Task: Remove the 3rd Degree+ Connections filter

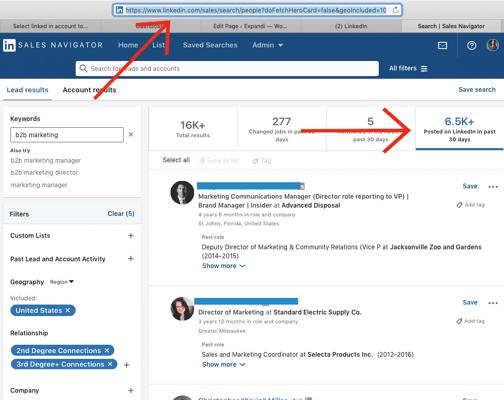Action: (x=110, y=364)
